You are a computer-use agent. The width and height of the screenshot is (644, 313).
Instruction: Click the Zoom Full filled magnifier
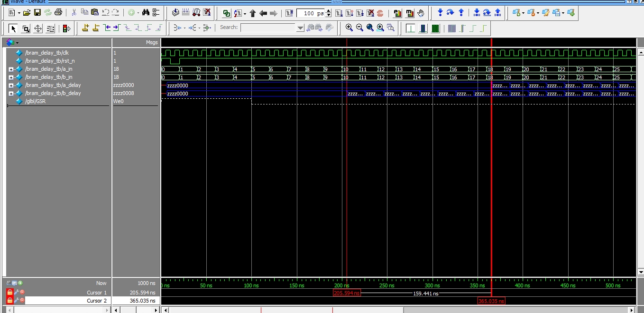click(x=370, y=28)
